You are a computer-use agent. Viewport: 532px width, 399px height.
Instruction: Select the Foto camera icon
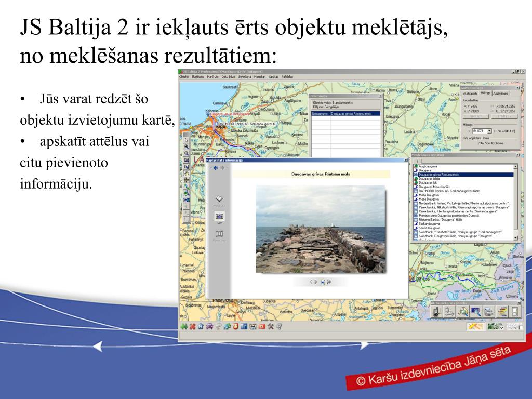pos(220,217)
